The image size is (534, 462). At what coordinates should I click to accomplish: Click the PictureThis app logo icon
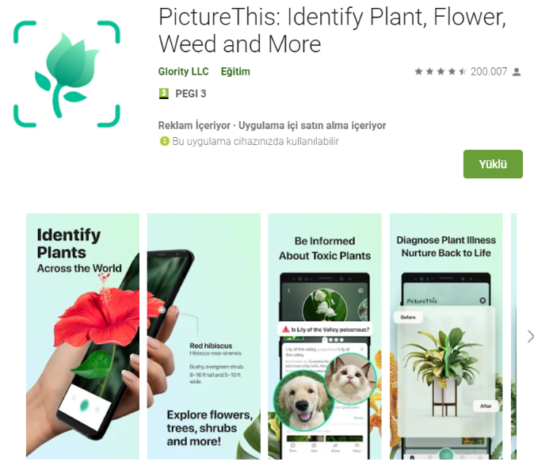[x=67, y=74]
